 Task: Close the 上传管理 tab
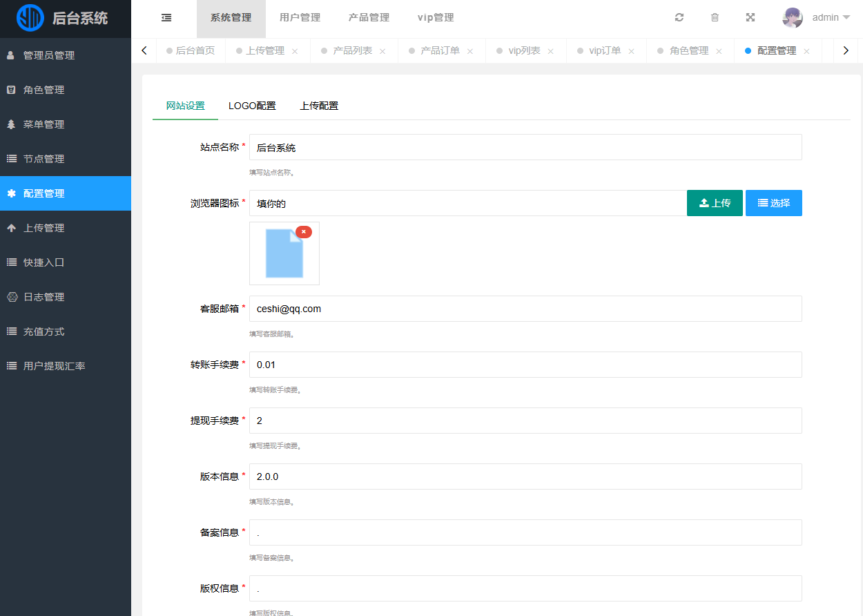coord(295,51)
